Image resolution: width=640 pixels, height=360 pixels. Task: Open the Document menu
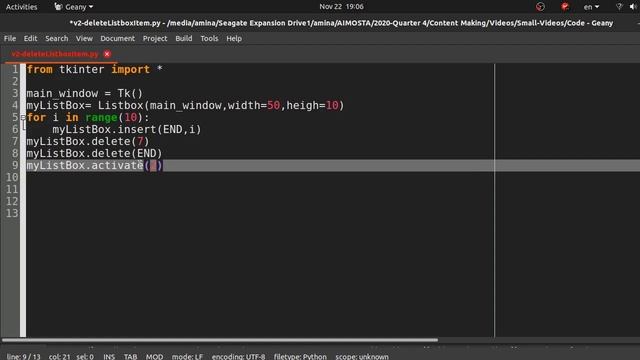[x=118, y=38]
